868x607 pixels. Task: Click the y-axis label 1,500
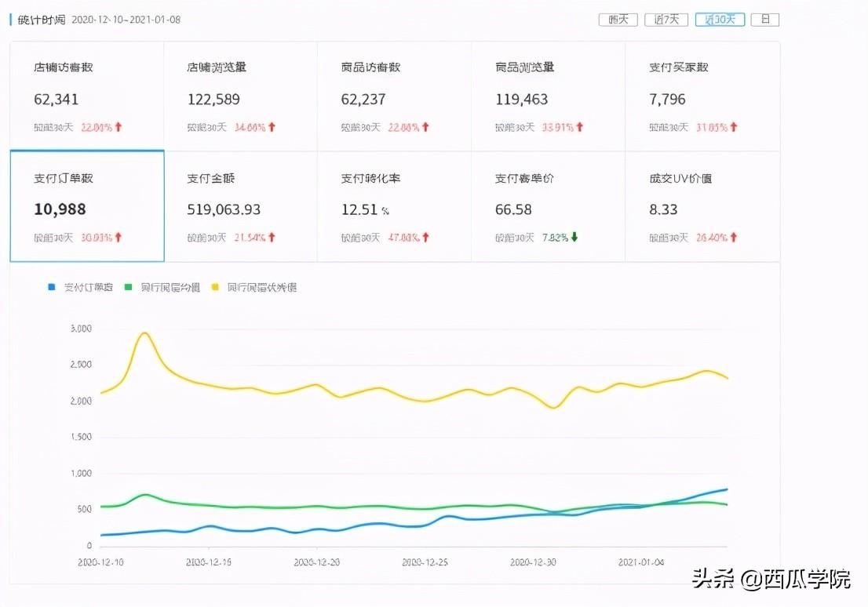pos(81,437)
